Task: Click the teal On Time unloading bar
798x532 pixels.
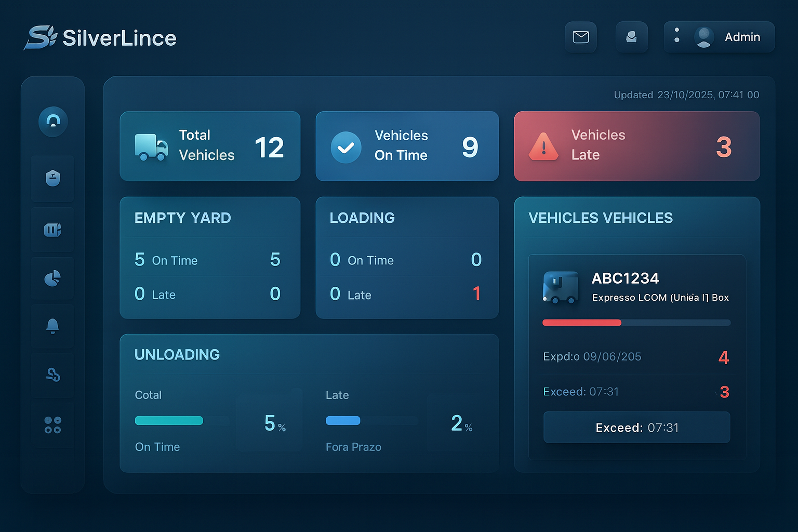Action: pos(169,421)
